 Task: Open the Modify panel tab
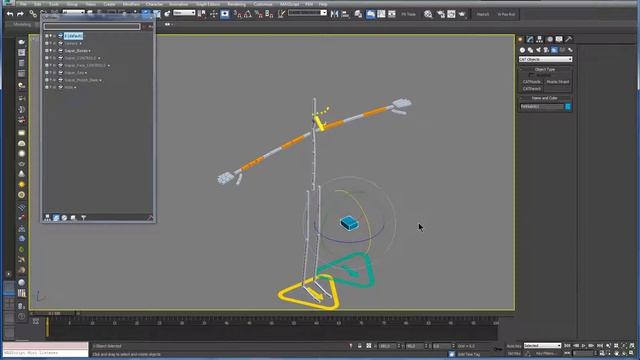[530, 39]
